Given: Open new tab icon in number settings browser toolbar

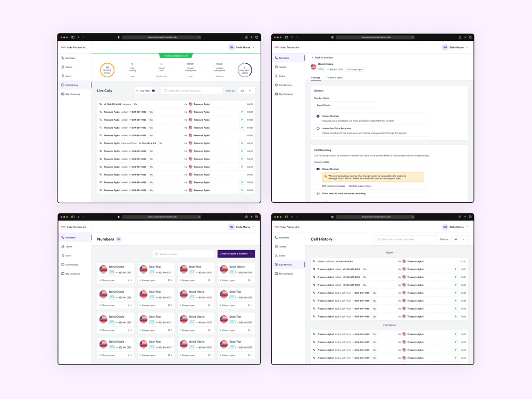Looking at the screenshot, I should [465, 37].
